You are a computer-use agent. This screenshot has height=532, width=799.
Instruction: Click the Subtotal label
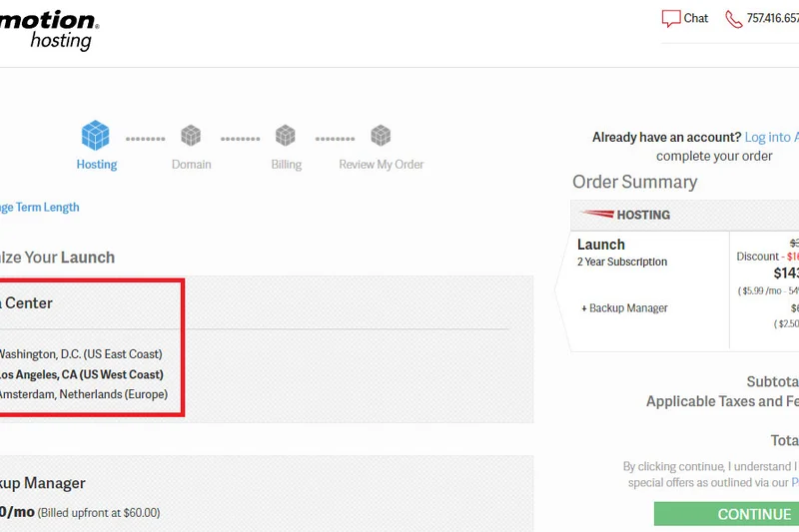[x=772, y=381]
